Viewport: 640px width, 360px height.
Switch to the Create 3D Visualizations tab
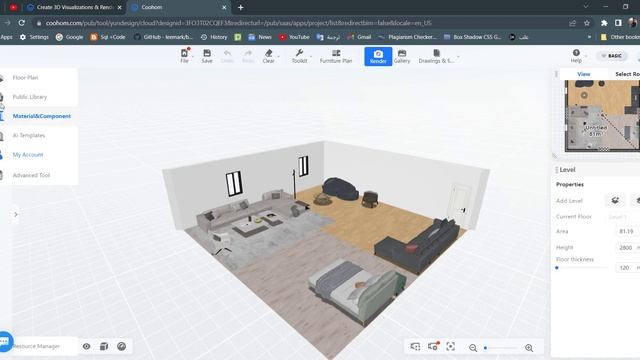[x=74, y=7]
